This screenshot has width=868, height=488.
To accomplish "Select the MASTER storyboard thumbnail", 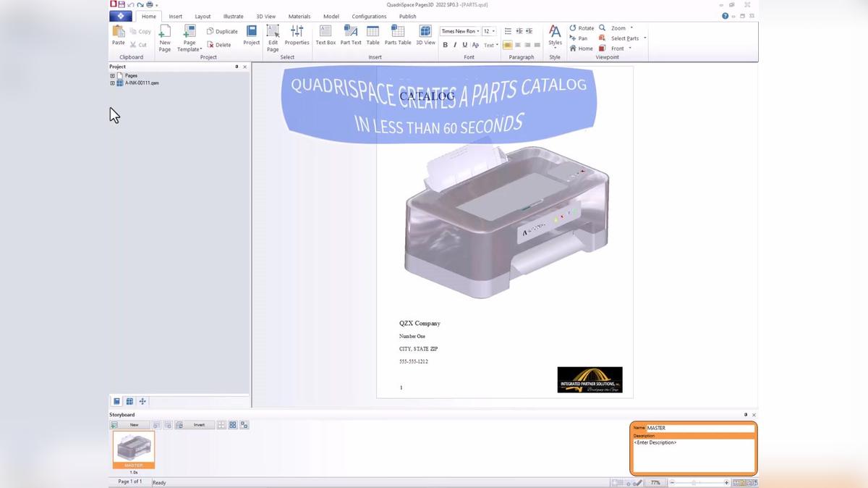I will point(134,450).
